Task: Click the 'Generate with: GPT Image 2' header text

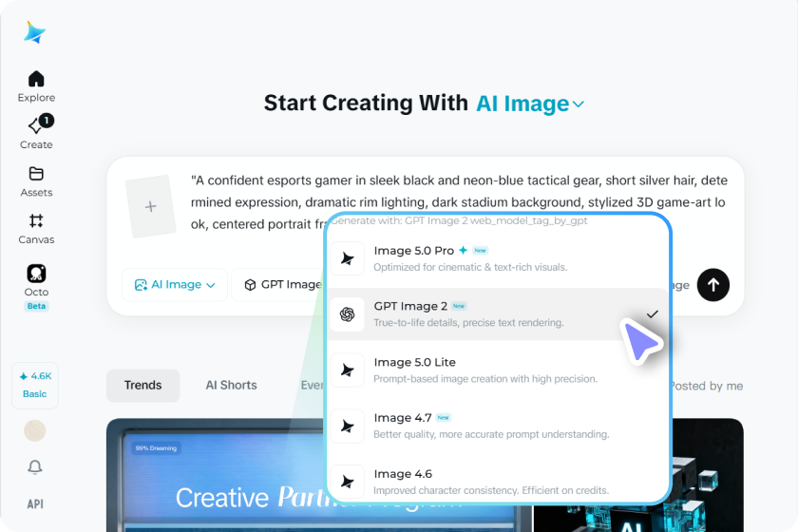Action: (x=459, y=220)
